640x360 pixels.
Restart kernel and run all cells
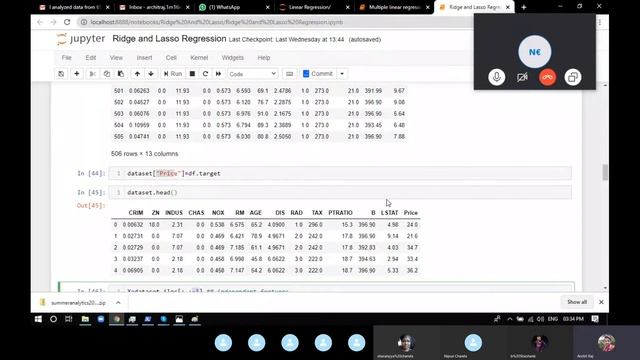pyautogui.click(x=218, y=74)
